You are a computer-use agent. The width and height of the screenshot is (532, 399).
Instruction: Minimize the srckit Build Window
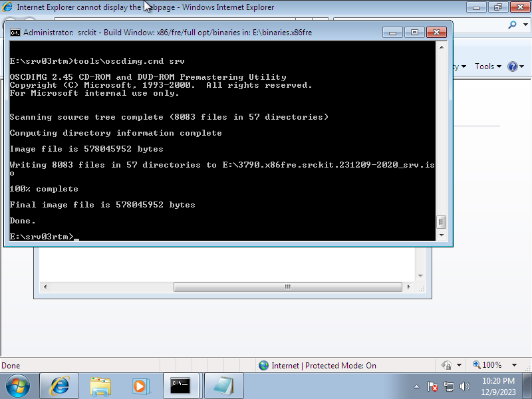[x=392, y=33]
